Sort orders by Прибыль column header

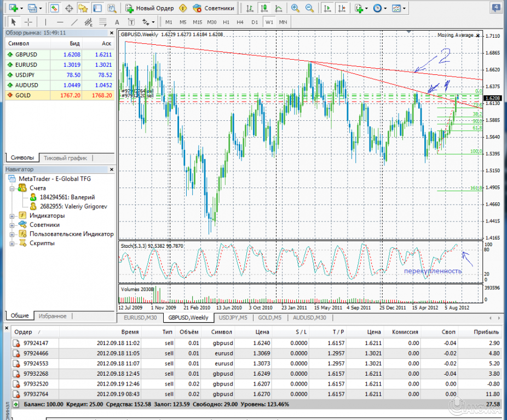(486, 332)
